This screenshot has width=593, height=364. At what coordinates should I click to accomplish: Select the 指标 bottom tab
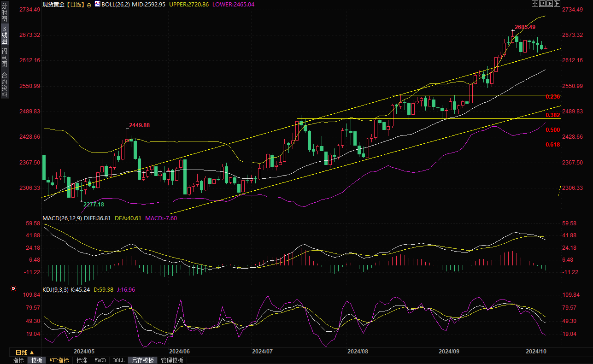[x=18, y=360]
